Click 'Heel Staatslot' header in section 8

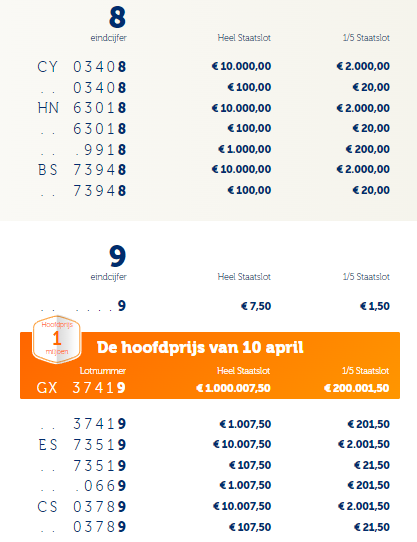point(244,38)
